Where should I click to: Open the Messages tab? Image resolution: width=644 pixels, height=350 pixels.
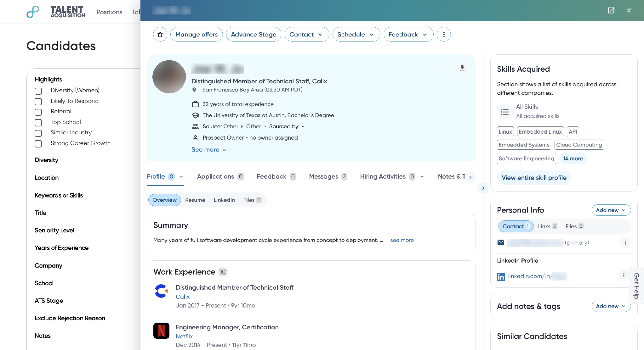click(328, 176)
